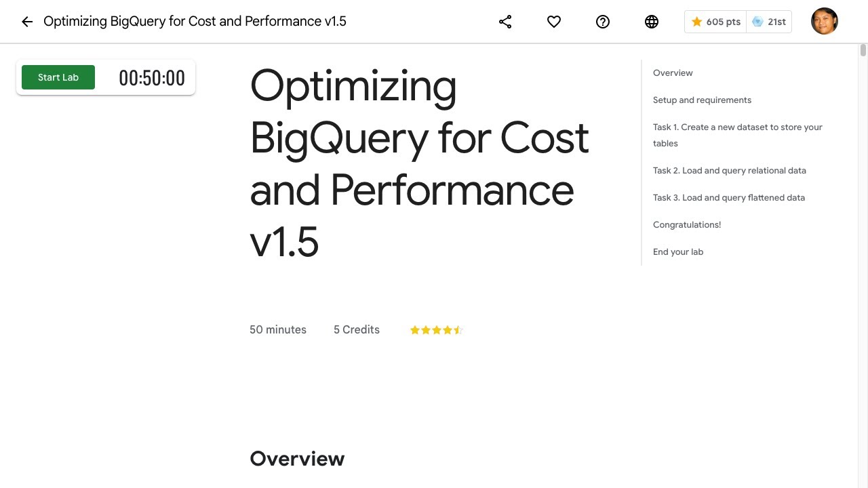Click the large Optimizing BigQuery page heading

pos(419,163)
